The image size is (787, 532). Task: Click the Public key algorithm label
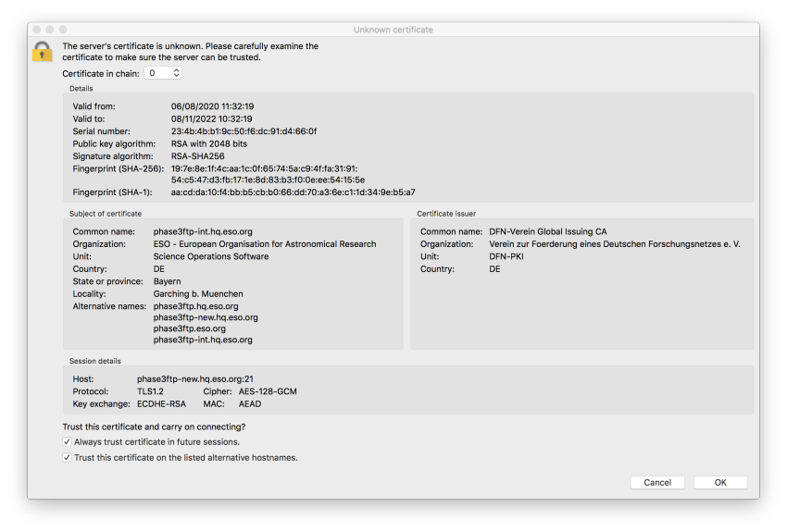pos(115,144)
